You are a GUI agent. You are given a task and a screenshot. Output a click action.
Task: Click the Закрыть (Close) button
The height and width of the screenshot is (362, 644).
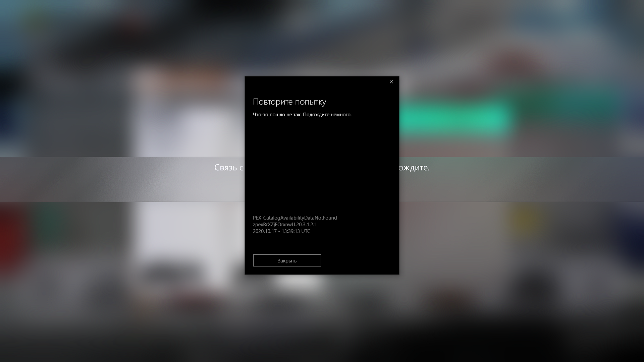coord(287,260)
